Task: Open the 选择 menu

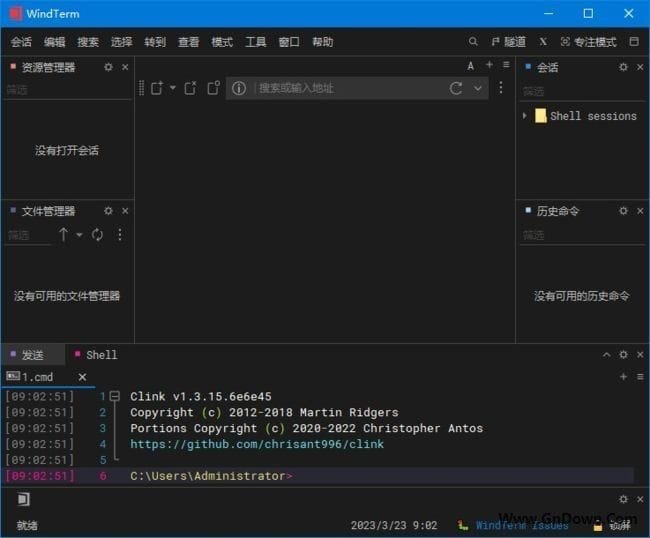Action: [x=122, y=42]
